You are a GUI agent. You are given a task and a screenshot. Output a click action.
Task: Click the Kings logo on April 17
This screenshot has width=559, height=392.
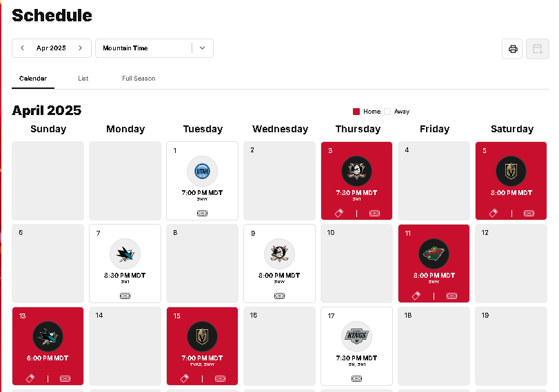(356, 336)
